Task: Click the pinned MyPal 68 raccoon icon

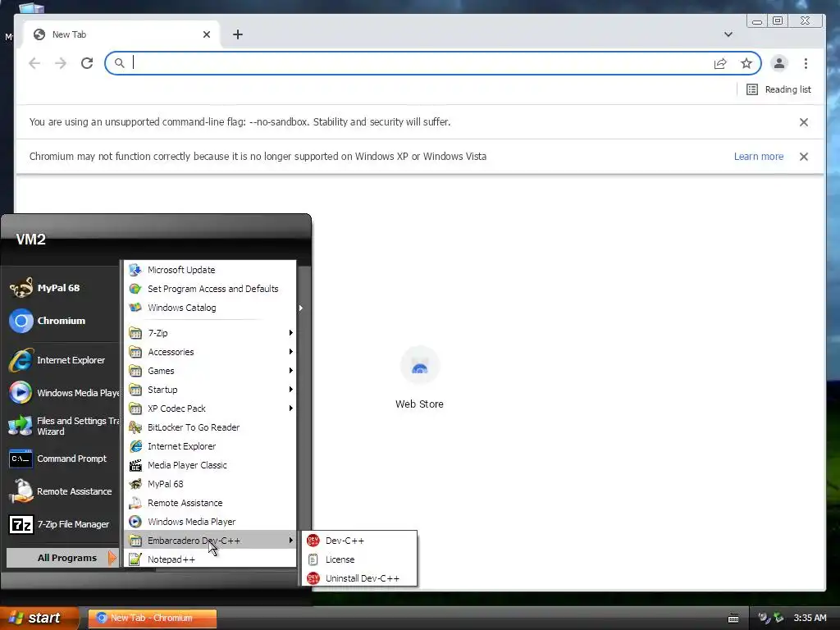Action: click(21, 288)
